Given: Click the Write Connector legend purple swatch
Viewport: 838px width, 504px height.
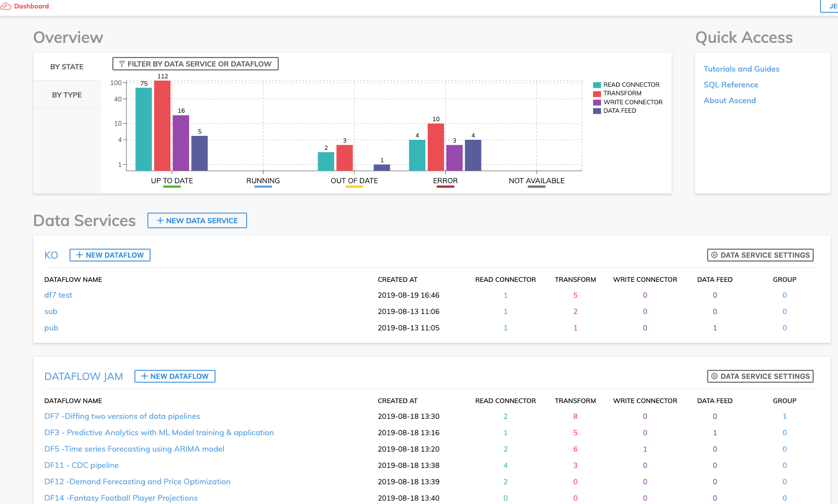Looking at the screenshot, I should pyautogui.click(x=597, y=103).
